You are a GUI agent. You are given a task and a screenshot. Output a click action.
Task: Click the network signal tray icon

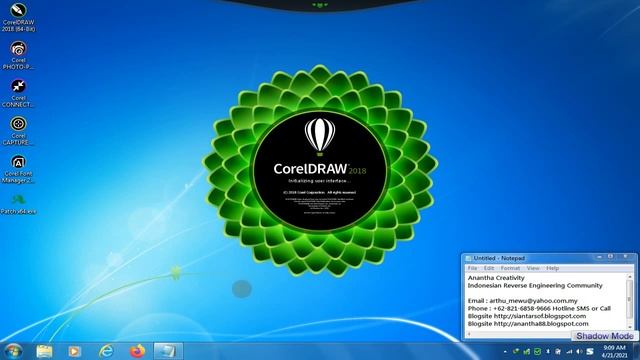click(569, 351)
